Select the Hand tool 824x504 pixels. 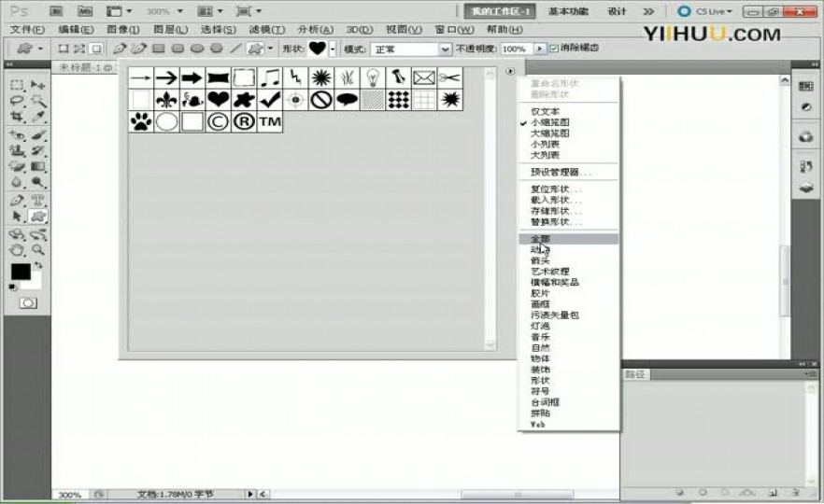tap(18, 250)
